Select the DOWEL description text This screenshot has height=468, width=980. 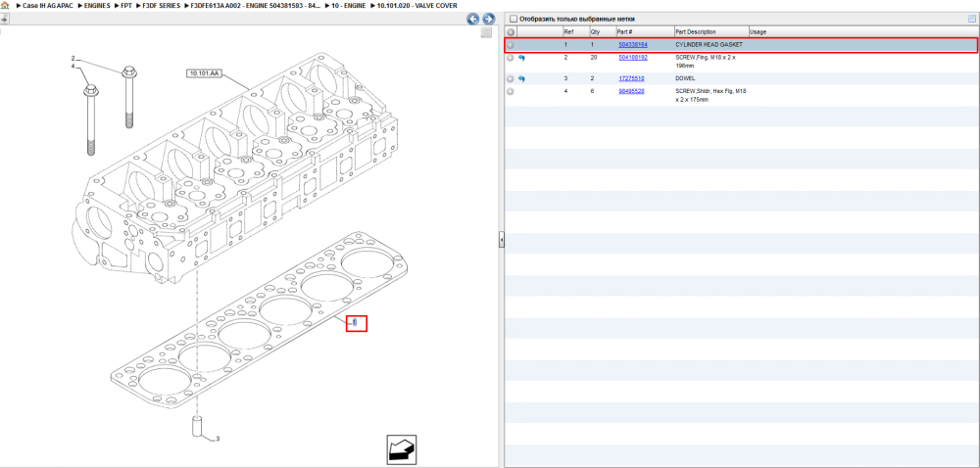pyautogui.click(x=686, y=78)
